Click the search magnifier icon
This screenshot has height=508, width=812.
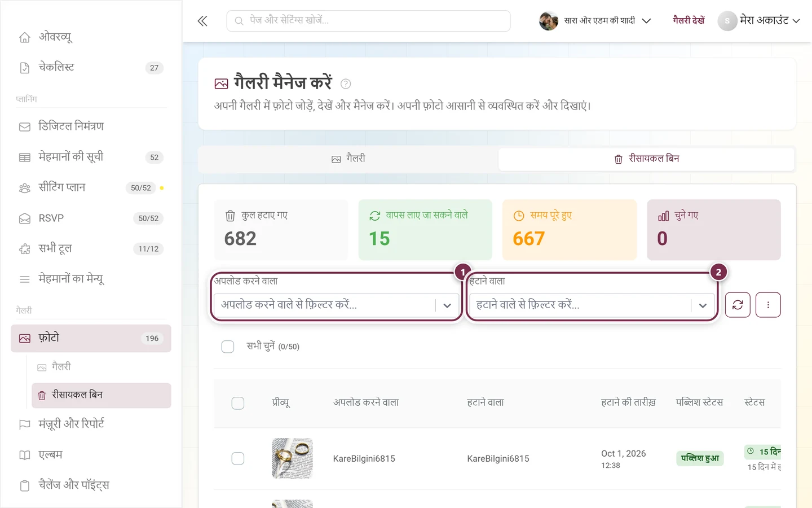[x=239, y=21]
